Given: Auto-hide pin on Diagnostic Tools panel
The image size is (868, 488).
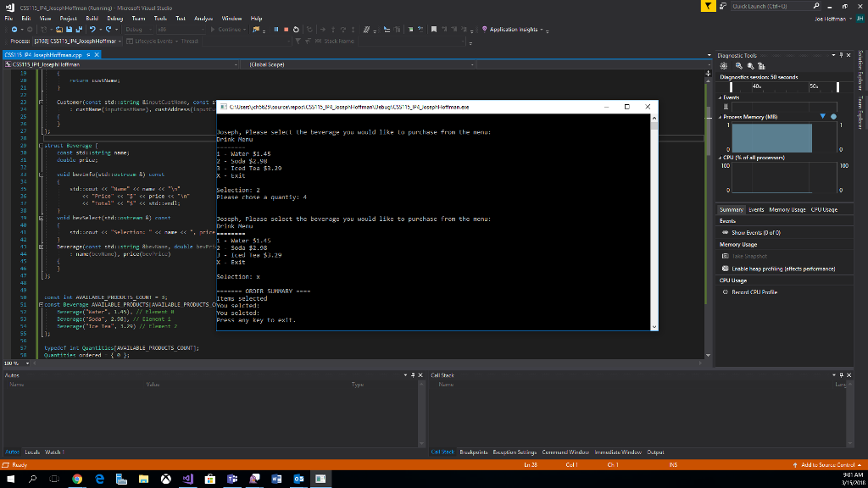Looking at the screenshot, I should click(841, 55).
